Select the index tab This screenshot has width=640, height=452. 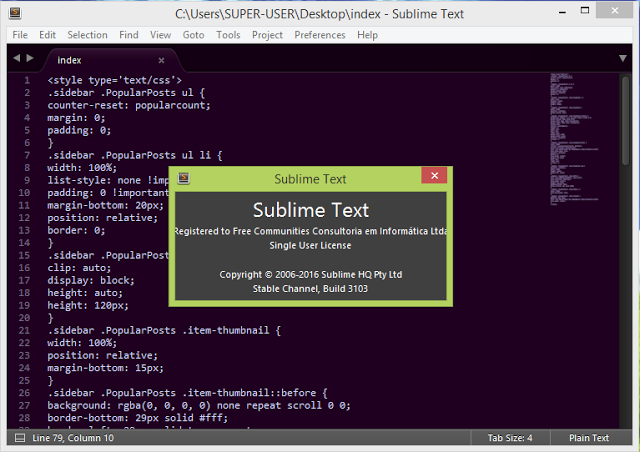(x=110, y=60)
